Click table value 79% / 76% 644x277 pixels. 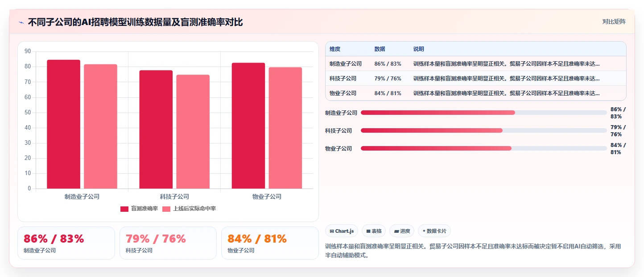click(388, 78)
